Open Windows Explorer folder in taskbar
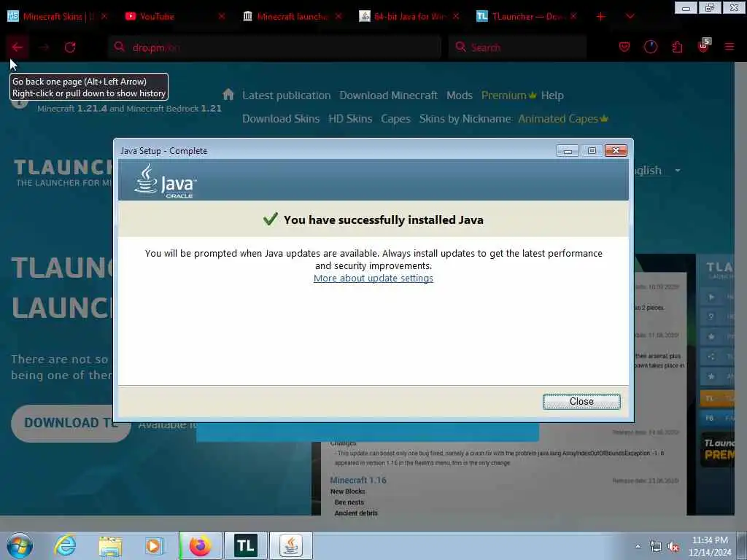This screenshot has width=747, height=560. click(110, 545)
